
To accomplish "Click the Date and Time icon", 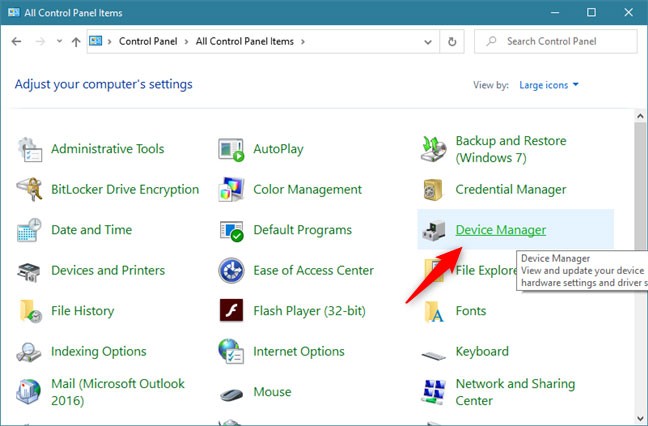I will pos(30,230).
